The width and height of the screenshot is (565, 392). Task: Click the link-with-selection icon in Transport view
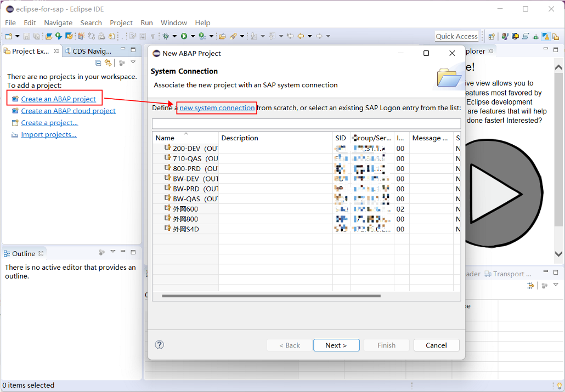530,285
